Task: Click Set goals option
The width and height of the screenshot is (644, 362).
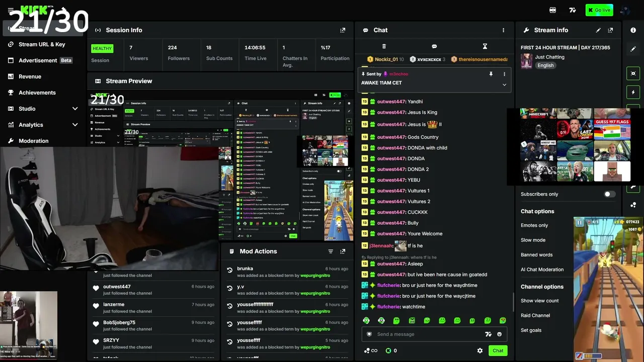Action: [531, 330]
